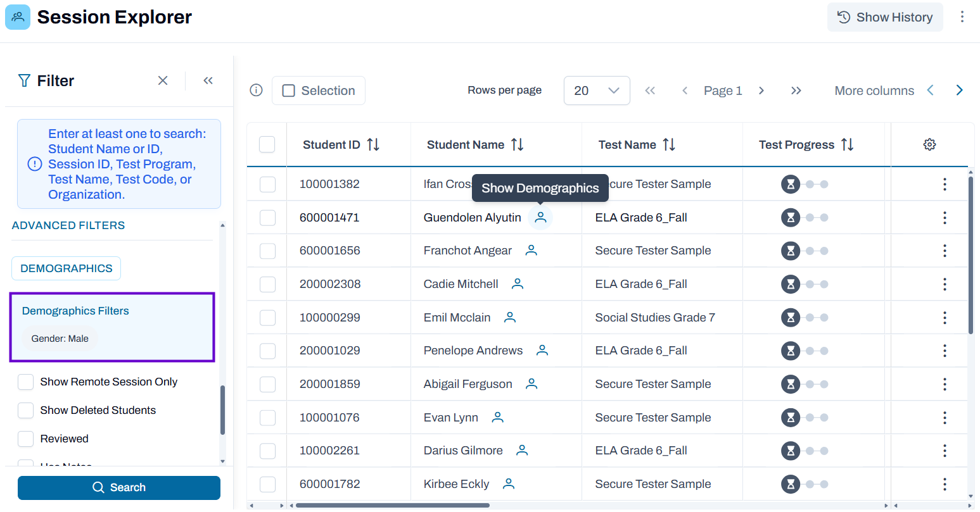Go to the next page
This screenshot has width=980, height=512.
pos(761,91)
